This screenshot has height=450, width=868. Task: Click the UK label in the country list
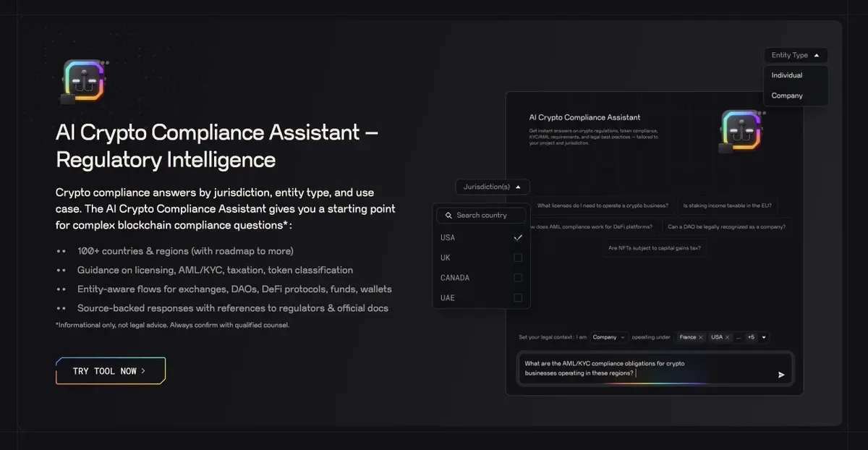[x=446, y=258]
